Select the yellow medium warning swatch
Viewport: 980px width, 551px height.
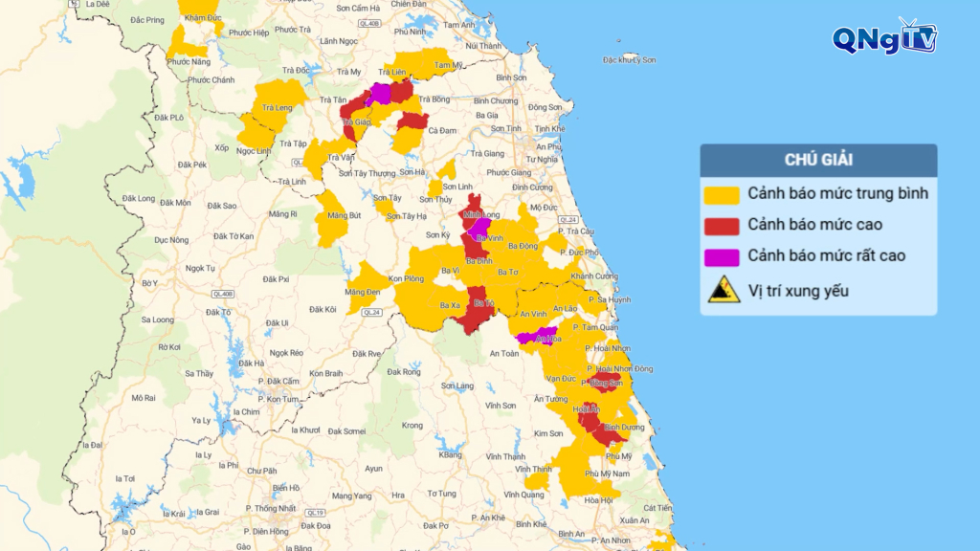click(x=723, y=194)
